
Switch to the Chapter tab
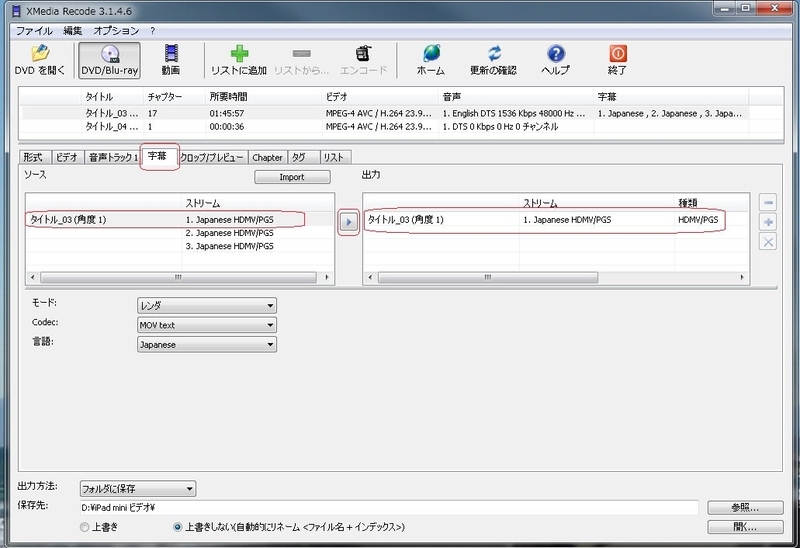coord(267,157)
